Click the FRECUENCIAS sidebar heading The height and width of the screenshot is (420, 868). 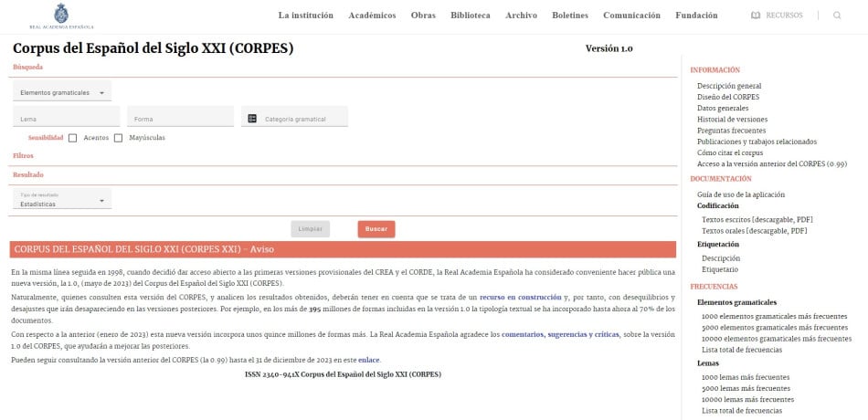click(714, 287)
